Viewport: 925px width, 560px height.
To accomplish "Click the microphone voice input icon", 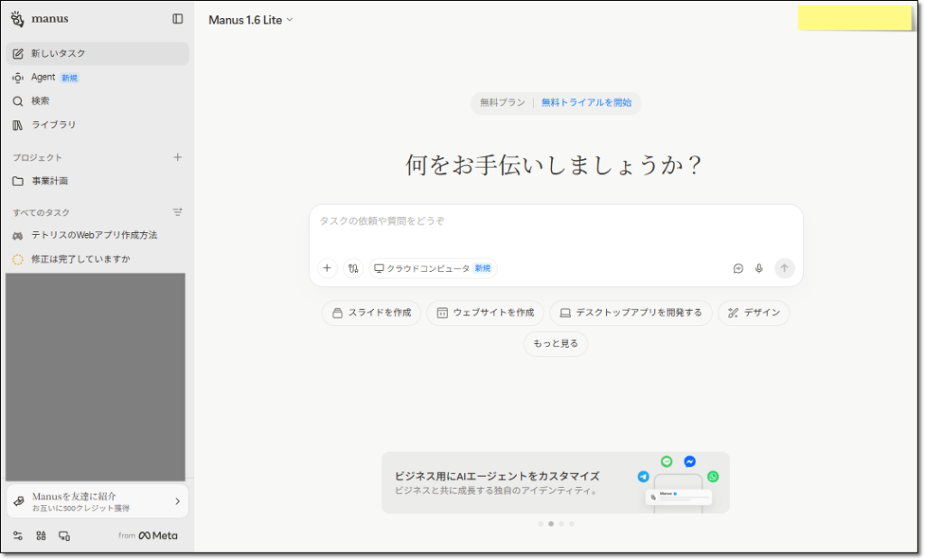I will [759, 268].
